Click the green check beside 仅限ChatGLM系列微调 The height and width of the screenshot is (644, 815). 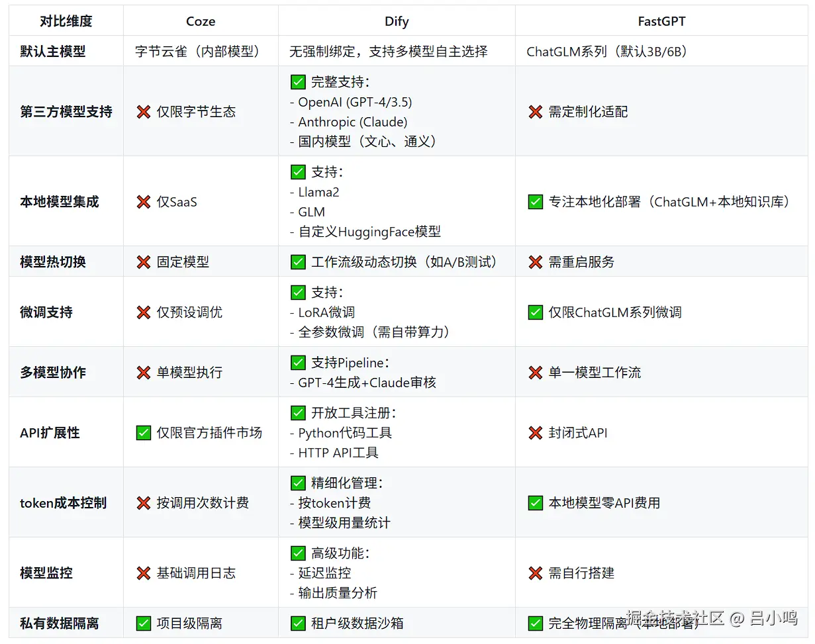tap(536, 312)
